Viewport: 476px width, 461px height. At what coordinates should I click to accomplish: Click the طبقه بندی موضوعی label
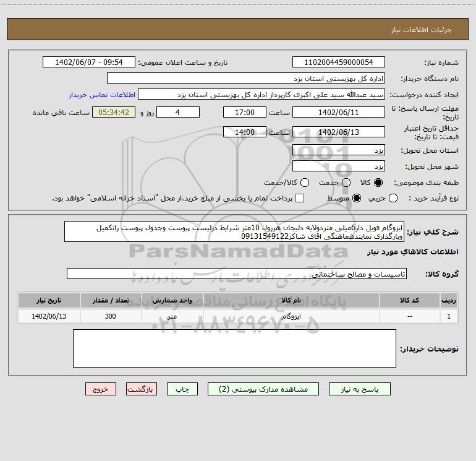pos(426,183)
